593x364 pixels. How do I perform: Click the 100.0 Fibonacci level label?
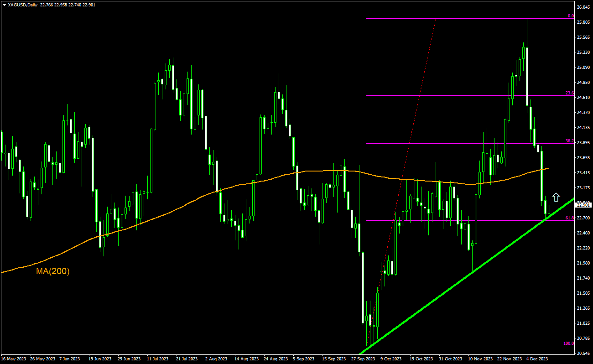click(x=568, y=343)
